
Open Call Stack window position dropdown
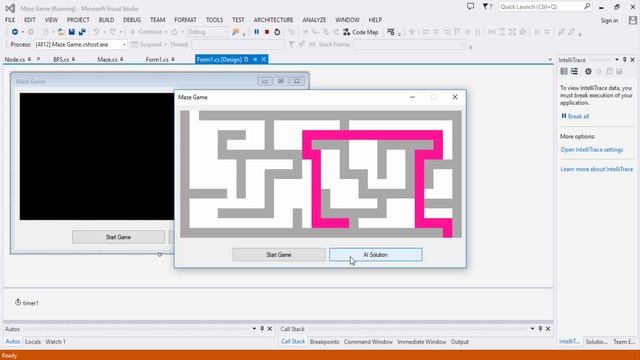[x=532, y=329]
